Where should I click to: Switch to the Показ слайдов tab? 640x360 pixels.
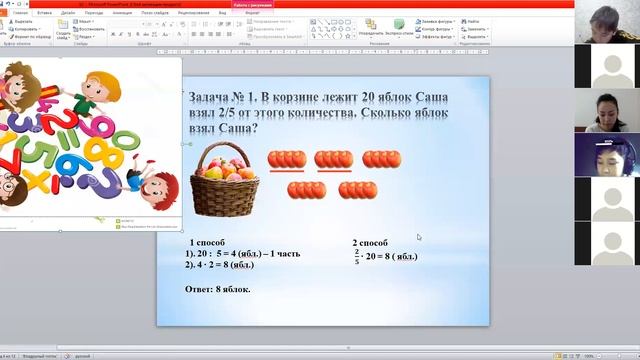[x=155, y=13]
